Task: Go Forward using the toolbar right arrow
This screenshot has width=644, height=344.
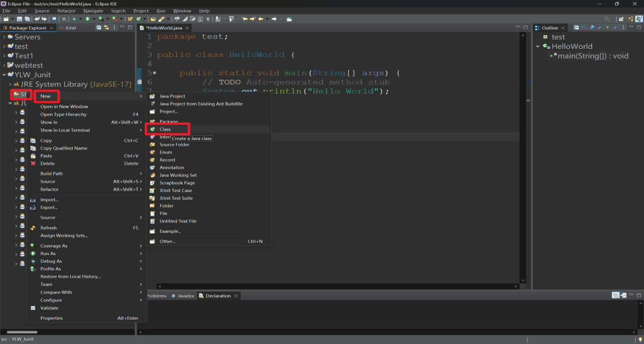Action: [274, 19]
